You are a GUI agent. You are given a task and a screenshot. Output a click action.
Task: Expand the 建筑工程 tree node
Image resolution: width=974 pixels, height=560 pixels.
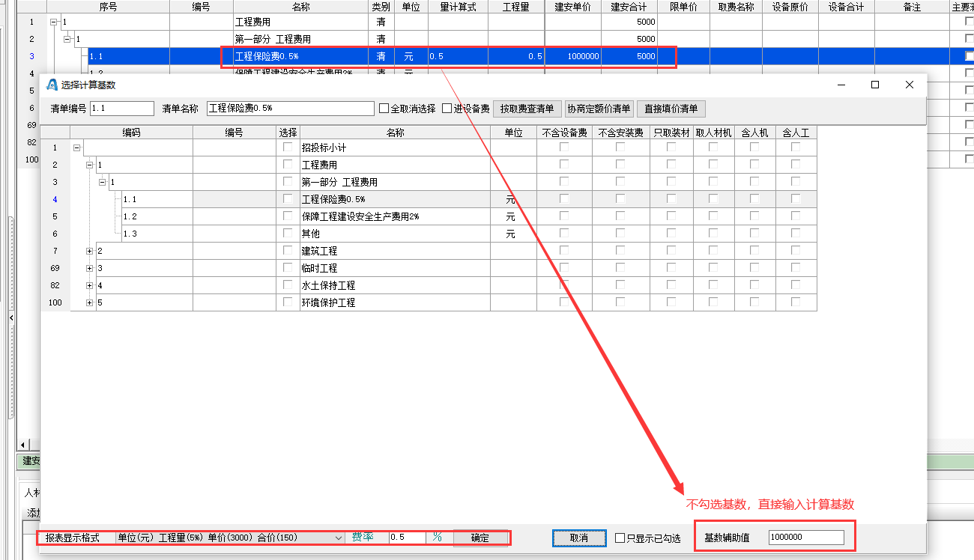coord(90,251)
